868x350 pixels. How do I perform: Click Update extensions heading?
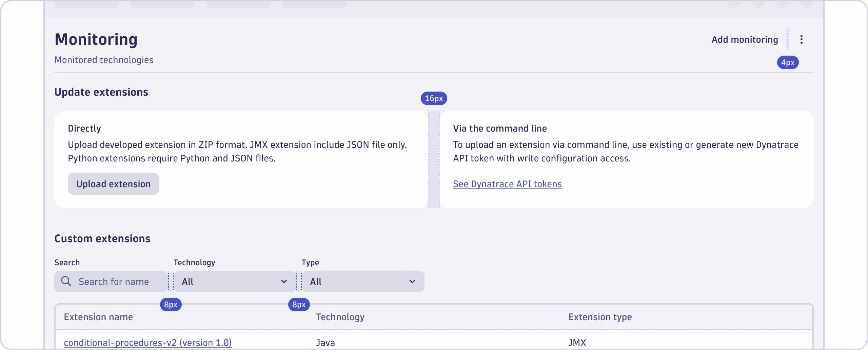101,92
